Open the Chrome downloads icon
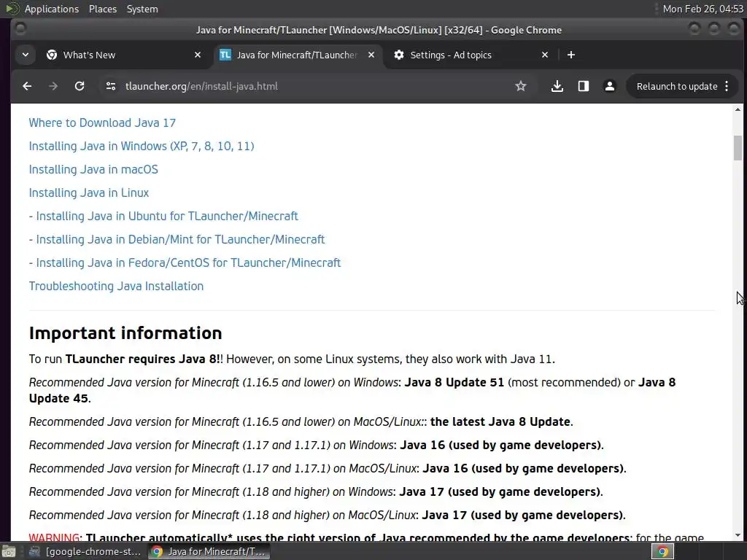 tap(557, 86)
